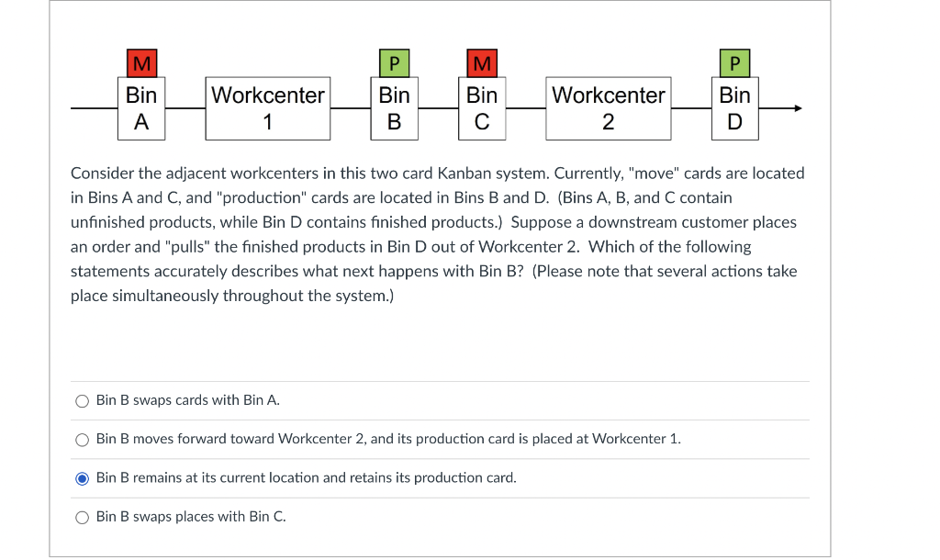The height and width of the screenshot is (560, 940).
Task: Click the Workcenter 2 block
Action: click(x=608, y=107)
